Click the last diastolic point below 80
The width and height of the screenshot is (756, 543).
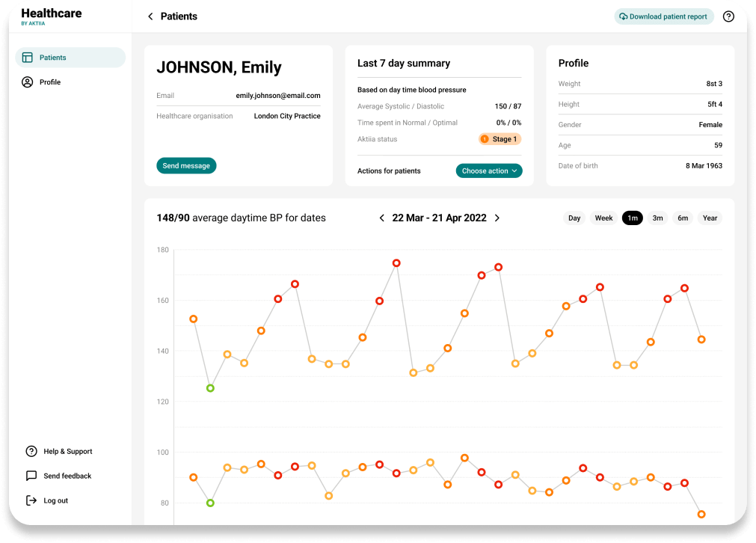pyautogui.click(x=701, y=515)
